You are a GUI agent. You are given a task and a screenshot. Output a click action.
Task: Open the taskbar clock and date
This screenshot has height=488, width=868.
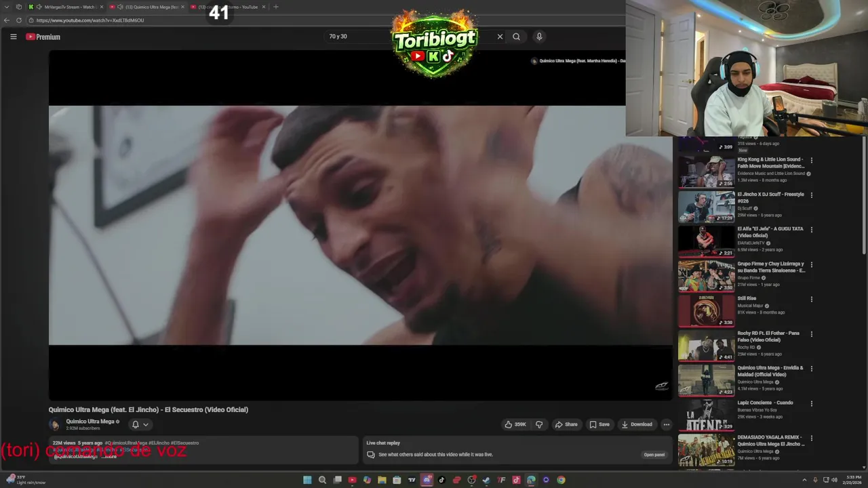(x=851, y=480)
